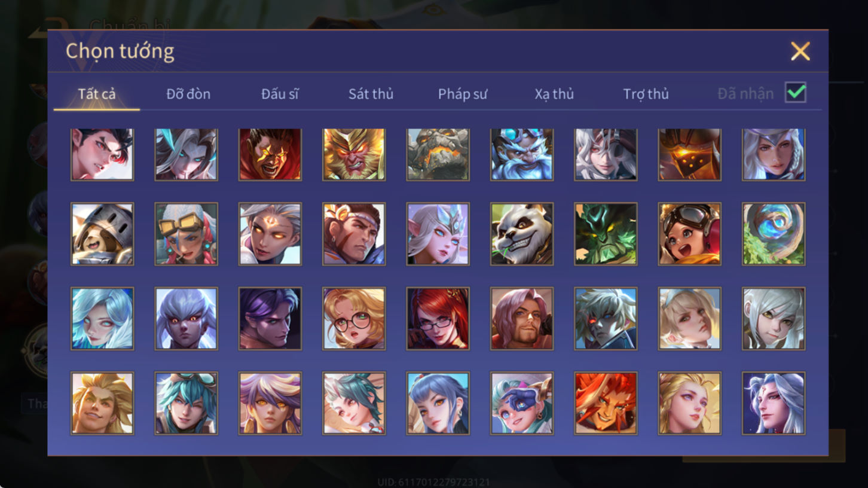
Task: Close the Chọn tướng dialog
Action: pyautogui.click(x=800, y=51)
